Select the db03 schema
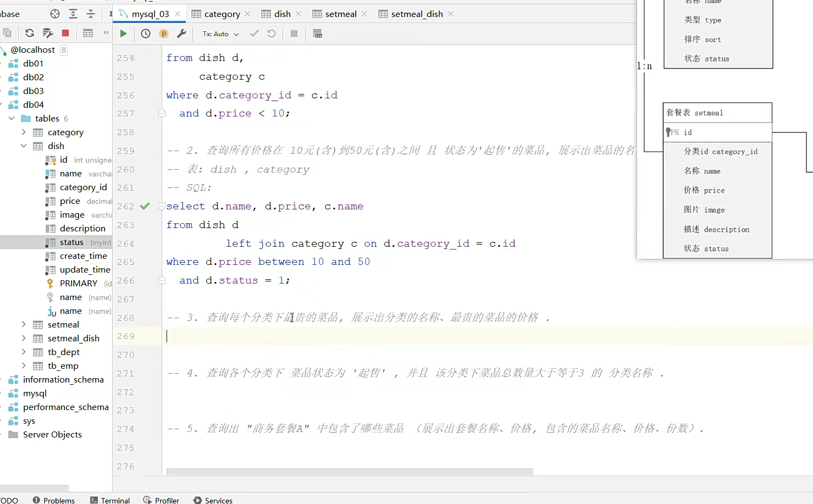813x504 pixels. point(33,91)
